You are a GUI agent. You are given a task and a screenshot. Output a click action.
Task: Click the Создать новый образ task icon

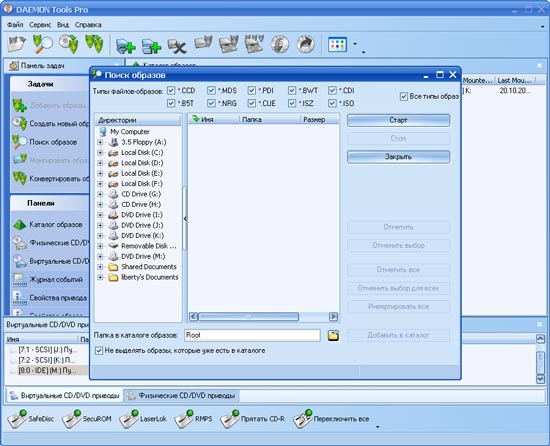(x=20, y=123)
